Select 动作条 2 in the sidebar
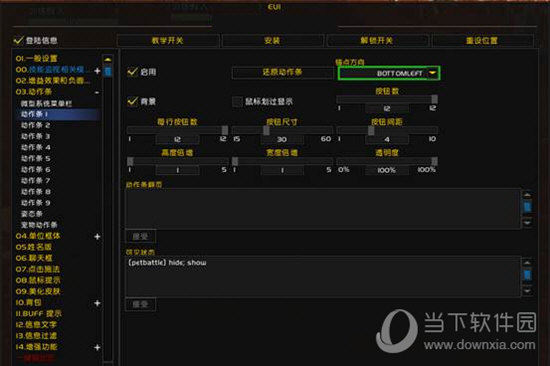 [35, 125]
